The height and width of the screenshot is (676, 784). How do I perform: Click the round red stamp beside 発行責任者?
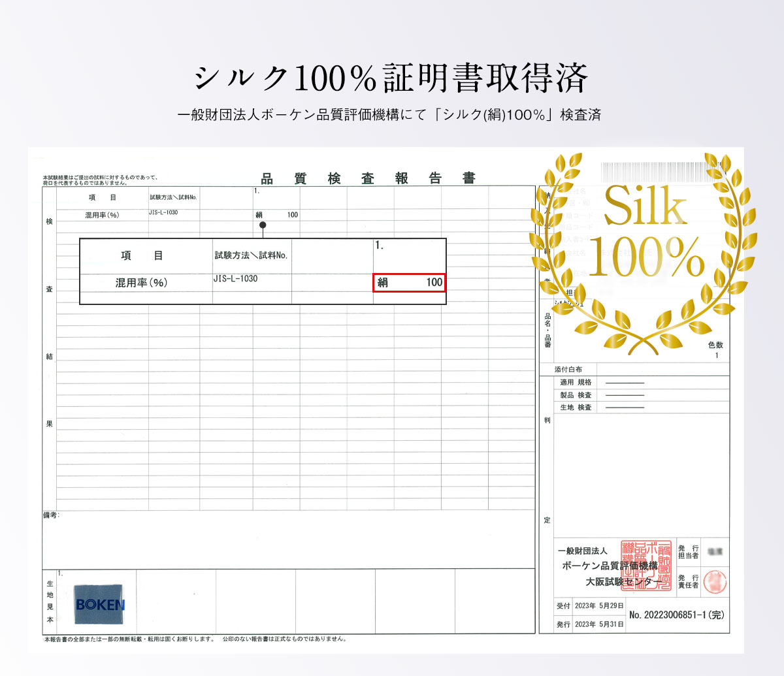pyautogui.click(x=715, y=582)
